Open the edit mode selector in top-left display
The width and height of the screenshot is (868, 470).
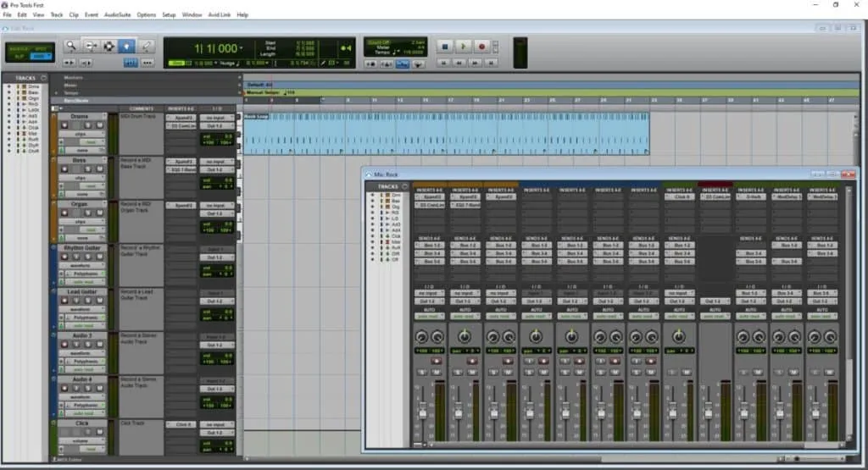click(x=40, y=57)
